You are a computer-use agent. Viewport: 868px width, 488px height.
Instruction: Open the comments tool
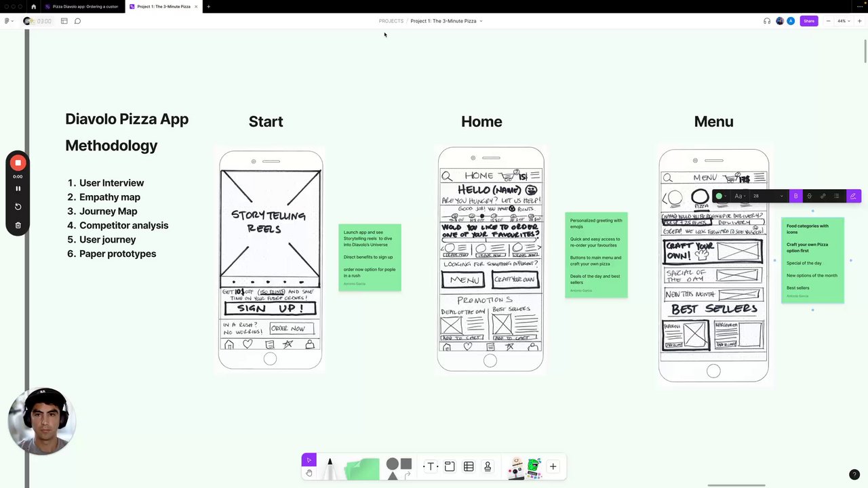click(77, 21)
